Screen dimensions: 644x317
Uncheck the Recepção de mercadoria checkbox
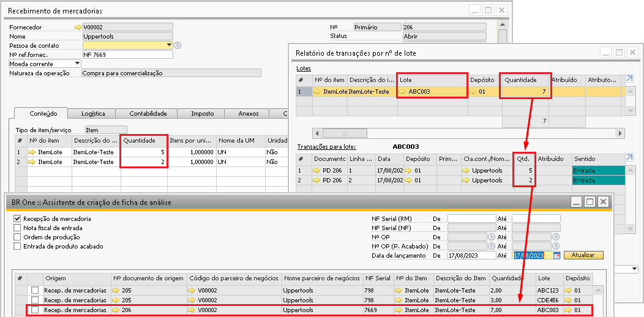(x=18, y=218)
